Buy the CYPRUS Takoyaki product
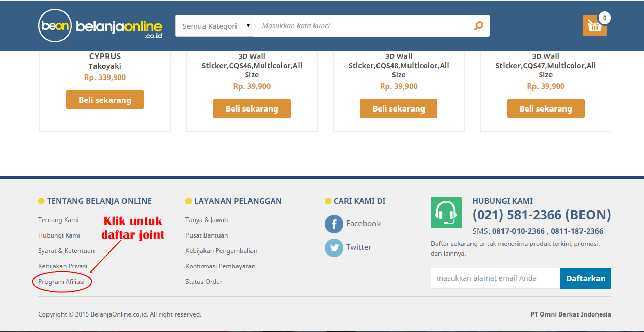Image resolution: width=644 pixels, height=332 pixels. coord(104,99)
